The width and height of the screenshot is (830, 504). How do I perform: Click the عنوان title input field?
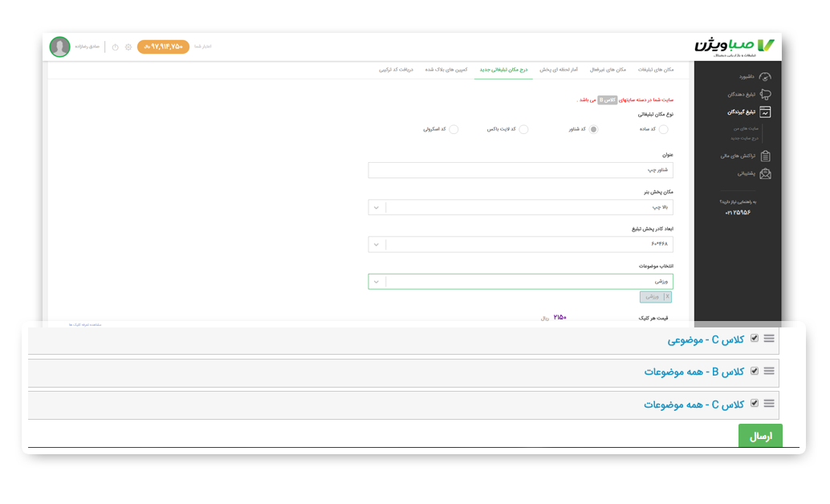pyautogui.click(x=521, y=170)
